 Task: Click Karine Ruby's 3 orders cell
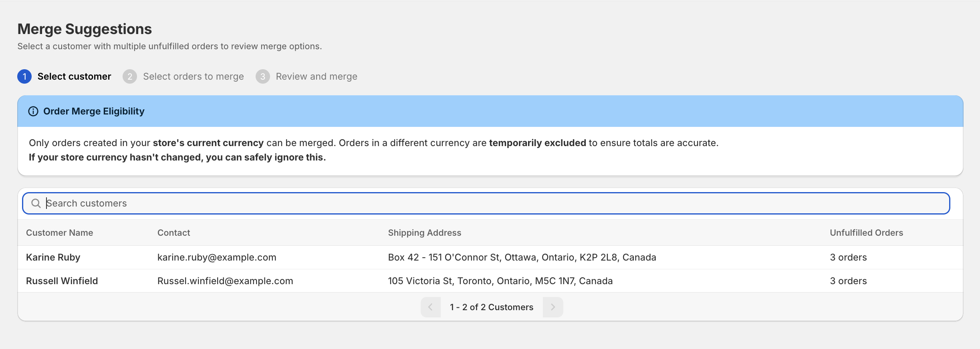(x=848, y=257)
